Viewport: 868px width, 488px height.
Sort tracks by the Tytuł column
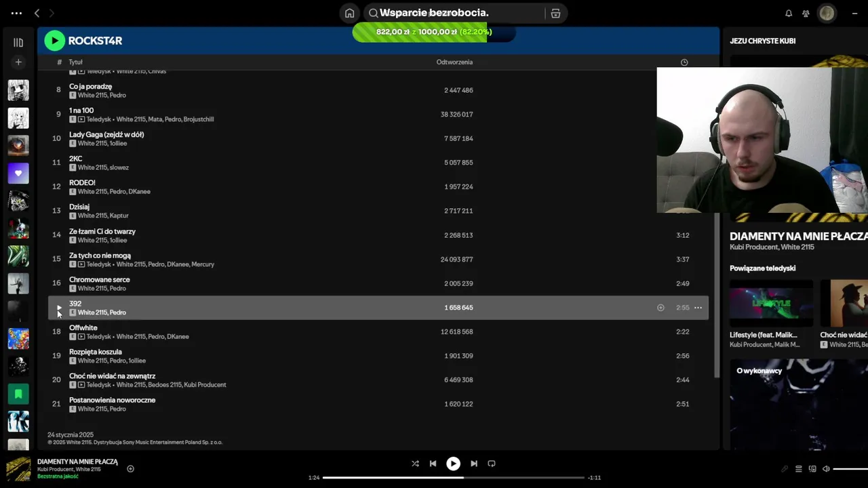[75, 62]
